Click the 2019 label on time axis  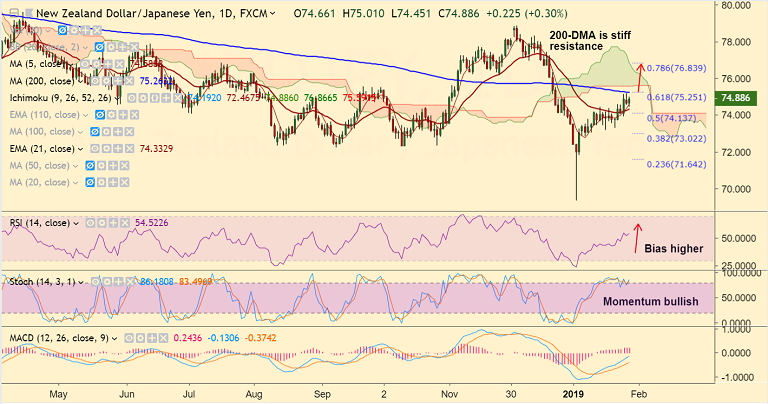point(573,394)
